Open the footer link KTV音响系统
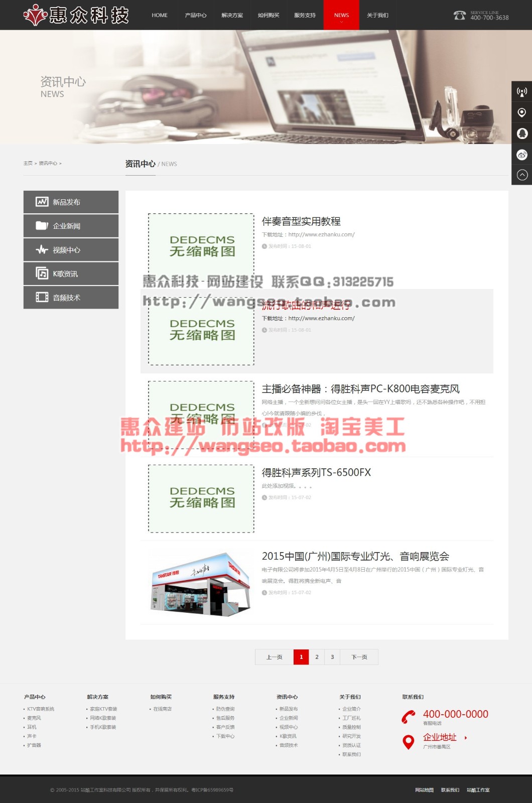This screenshot has height=803, width=532. point(41,709)
